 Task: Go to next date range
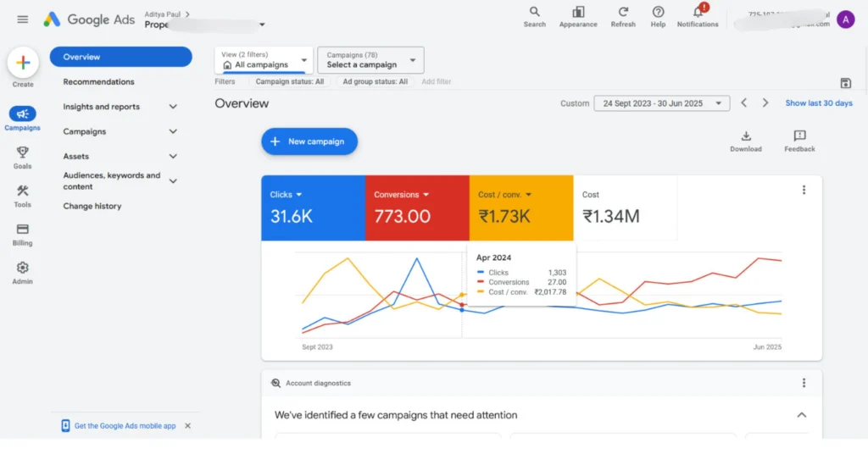tap(765, 102)
